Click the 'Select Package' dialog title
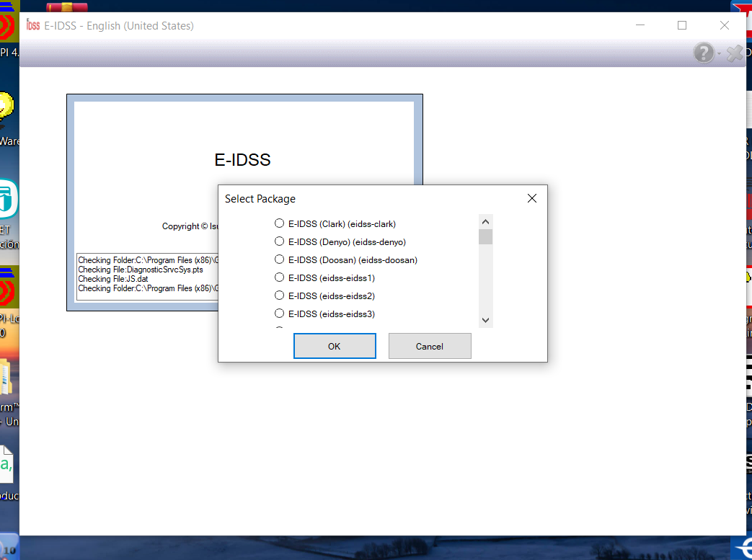752x560 pixels. pyautogui.click(x=260, y=198)
